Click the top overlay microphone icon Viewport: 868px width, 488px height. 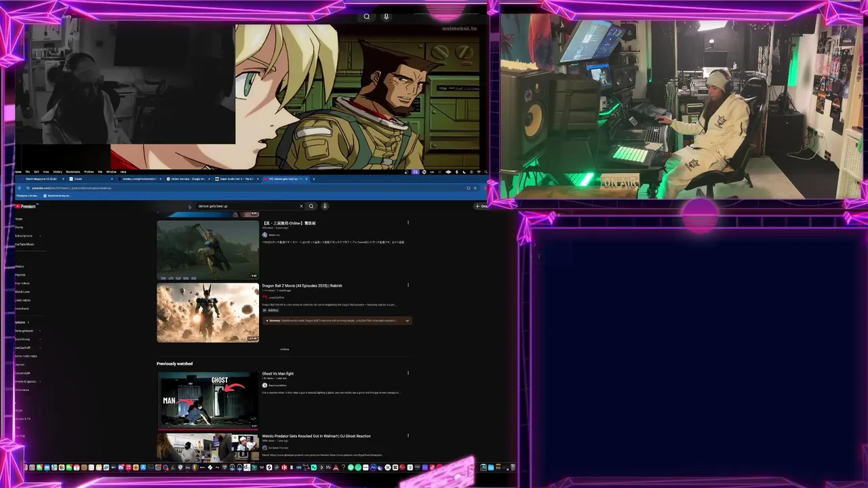[387, 17]
